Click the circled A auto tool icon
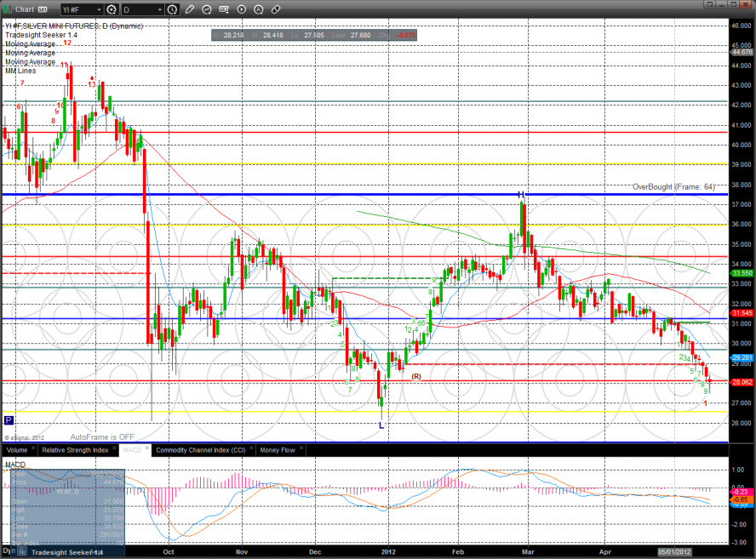The image size is (756, 559). (x=259, y=9)
